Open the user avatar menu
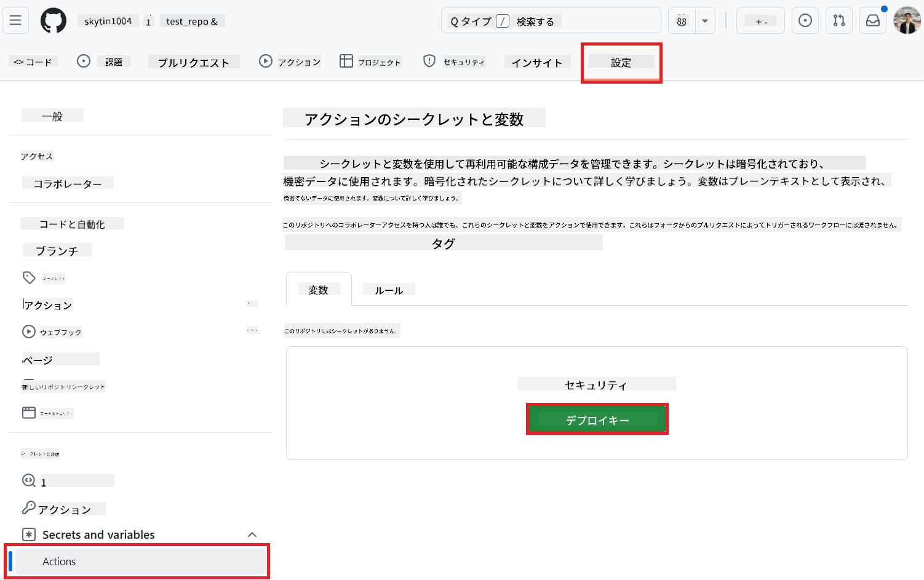Viewport: 924px width, 580px height. (907, 21)
